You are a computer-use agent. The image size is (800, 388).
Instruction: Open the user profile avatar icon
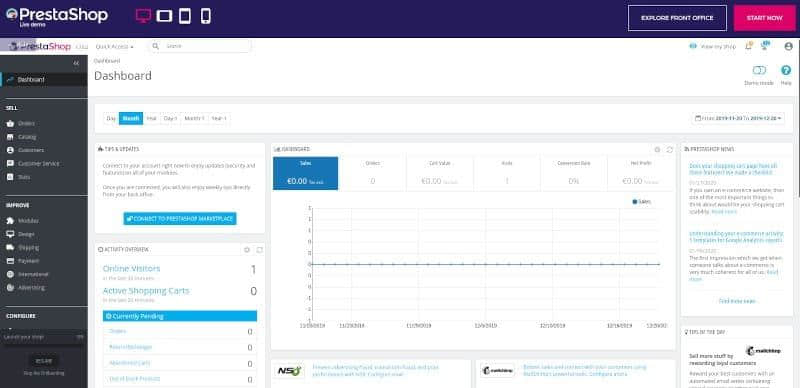coord(788,46)
